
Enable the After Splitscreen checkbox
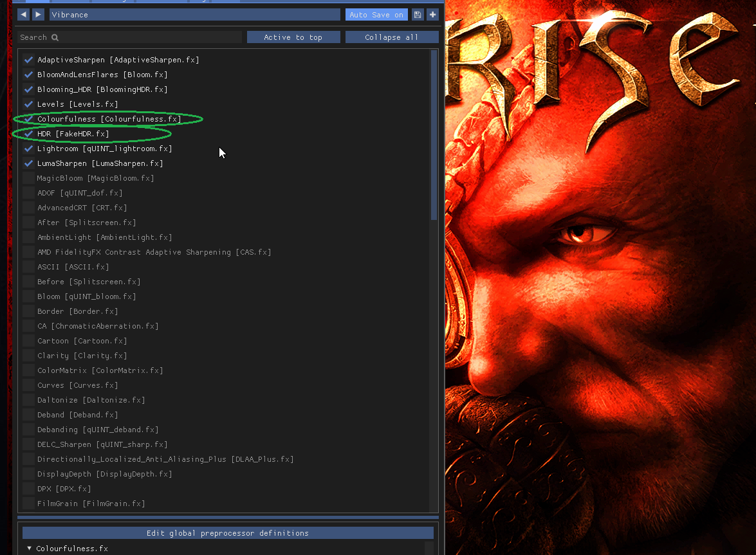click(28, 223)
